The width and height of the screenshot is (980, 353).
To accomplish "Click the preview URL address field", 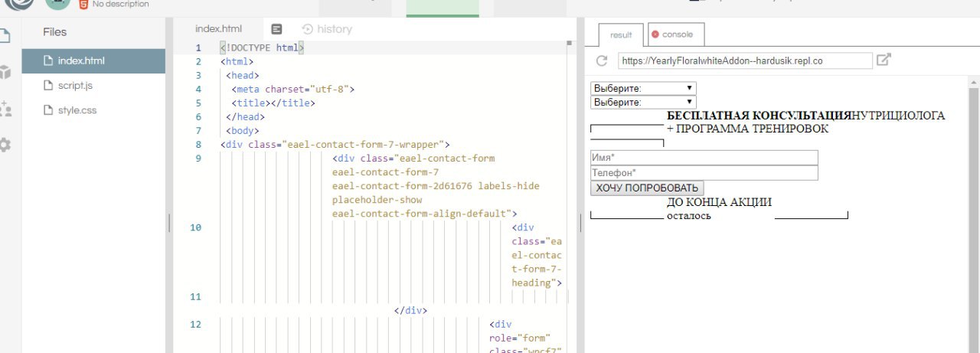I will [744, 60].
